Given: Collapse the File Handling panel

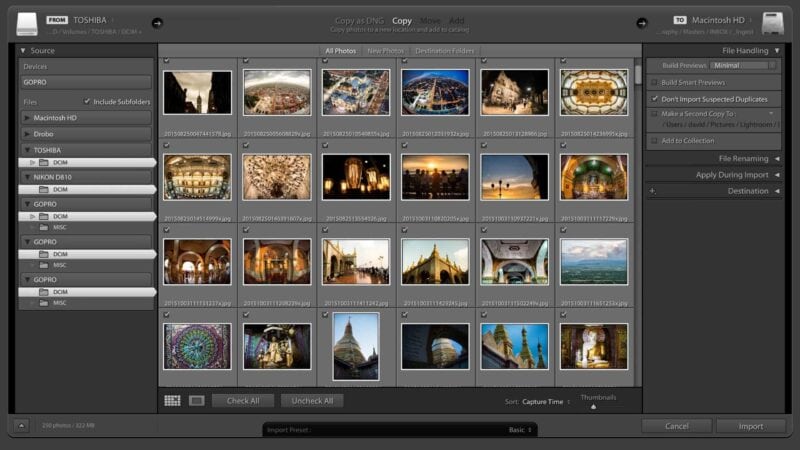Looking at the screenshot, I should tap(777, 51).
